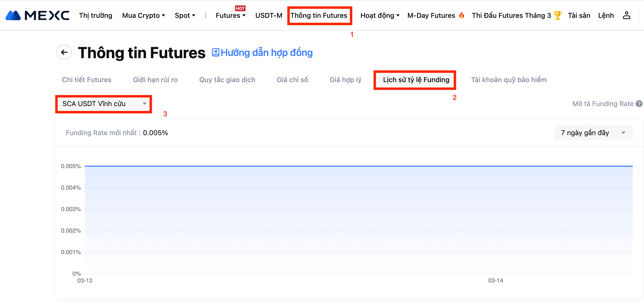This screenshot has height=304, width=644.
Task: Open the user profile icon
Action: [626, 15]
